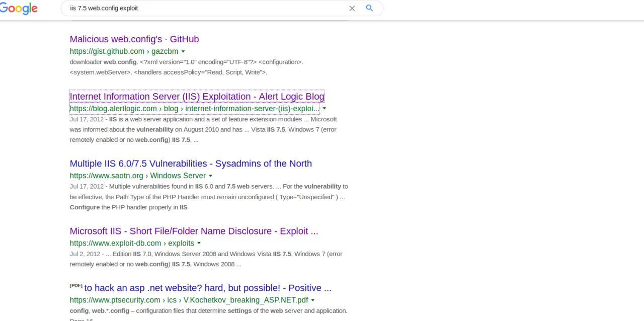Expand dropdown arrow beside blog.alertlogic.com URL
The image size is (644, 321).
coord(324,109)
